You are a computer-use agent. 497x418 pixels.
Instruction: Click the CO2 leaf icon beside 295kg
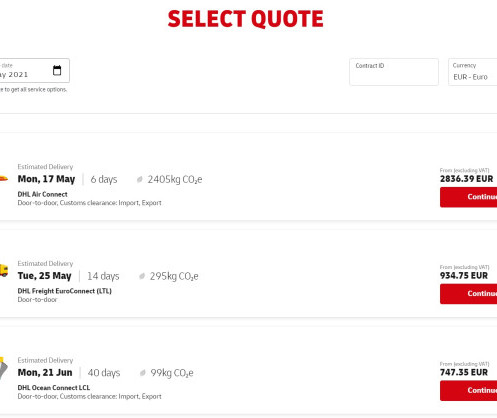click(x=142, y=276)
